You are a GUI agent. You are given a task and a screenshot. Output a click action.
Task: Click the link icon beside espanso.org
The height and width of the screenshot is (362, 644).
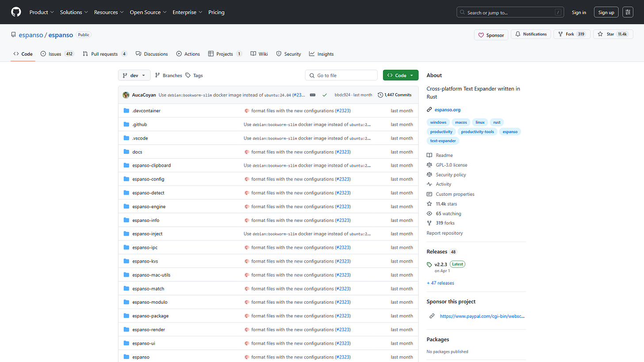[429, 110]
